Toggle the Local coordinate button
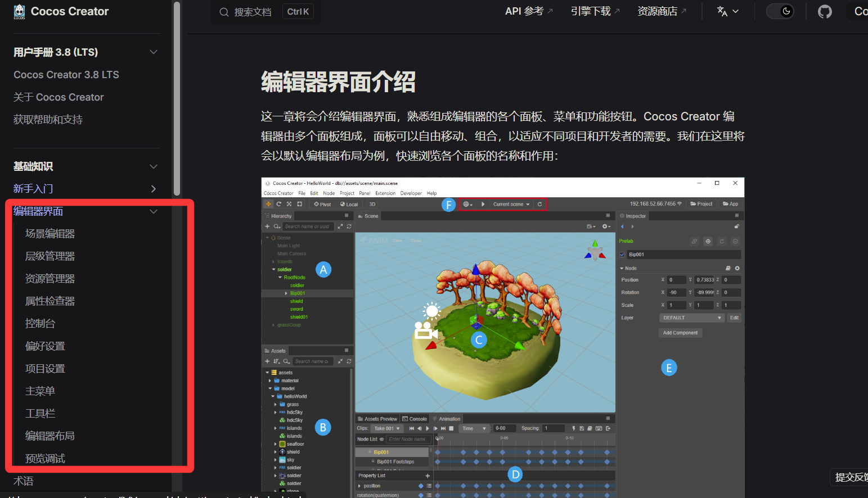The width and height of the screenshot is (868, 498). pos(349,204)
